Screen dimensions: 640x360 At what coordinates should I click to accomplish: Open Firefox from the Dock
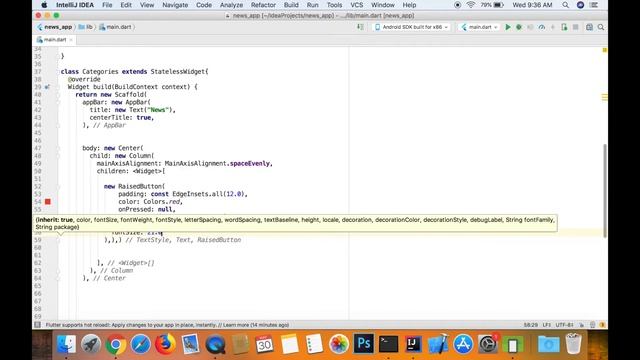coord(165,344)
